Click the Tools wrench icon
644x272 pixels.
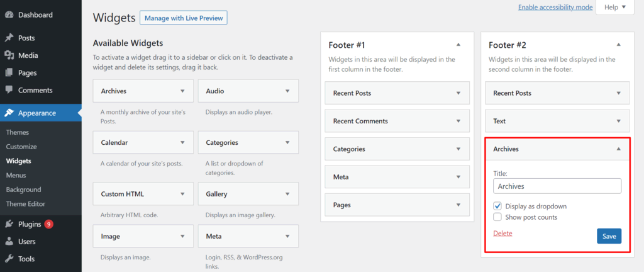[9, 258]
